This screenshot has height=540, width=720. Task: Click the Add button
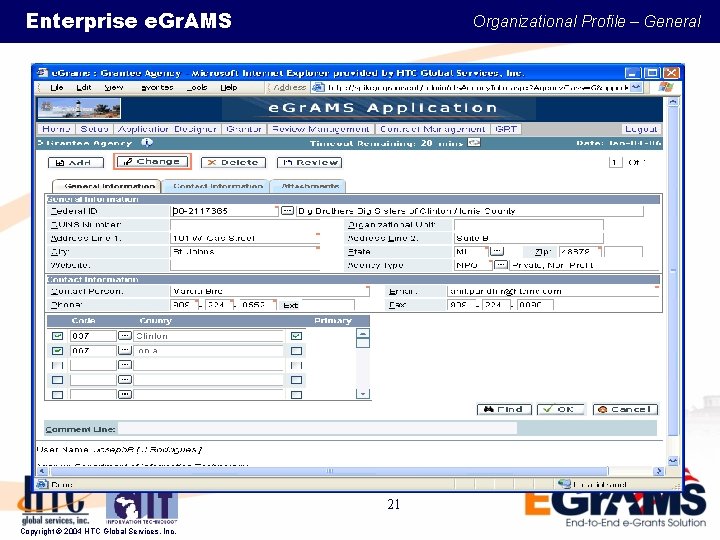tap(76, 163)
